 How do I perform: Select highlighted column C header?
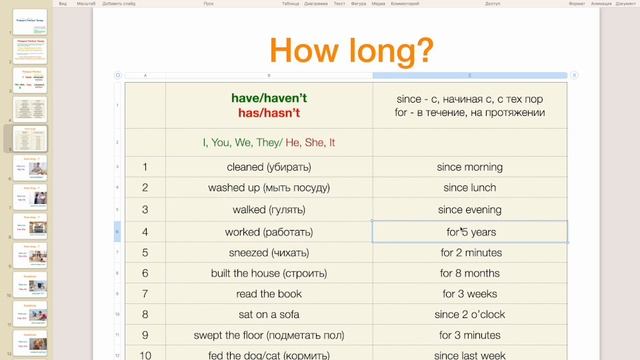point(470,76)
